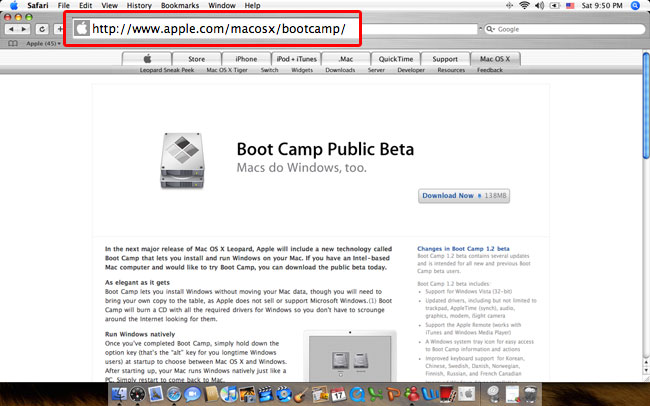The width and height of the screenshot is (650, 406).
Task: Launch QuickTime Player from the Dock
Action: coord(357,394)
